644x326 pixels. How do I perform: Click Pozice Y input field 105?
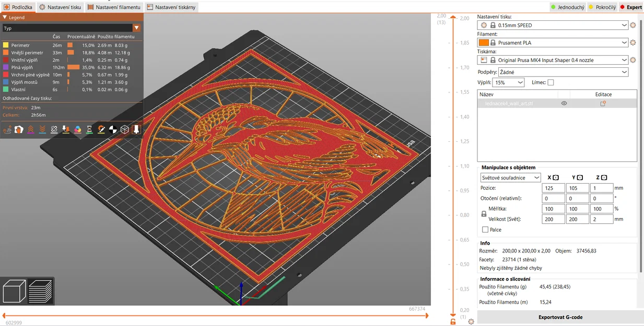pos(577,188)
